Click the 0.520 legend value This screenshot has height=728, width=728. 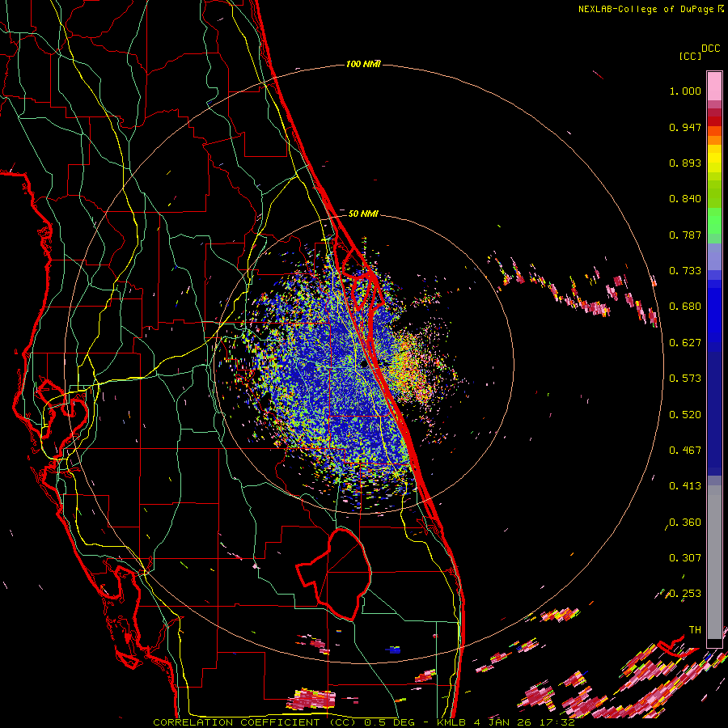[x=685, y=415]
